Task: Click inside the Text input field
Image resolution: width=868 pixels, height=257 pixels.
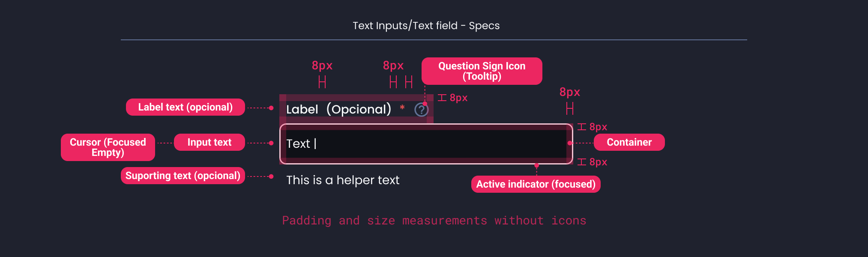Action: pos(426,144)
